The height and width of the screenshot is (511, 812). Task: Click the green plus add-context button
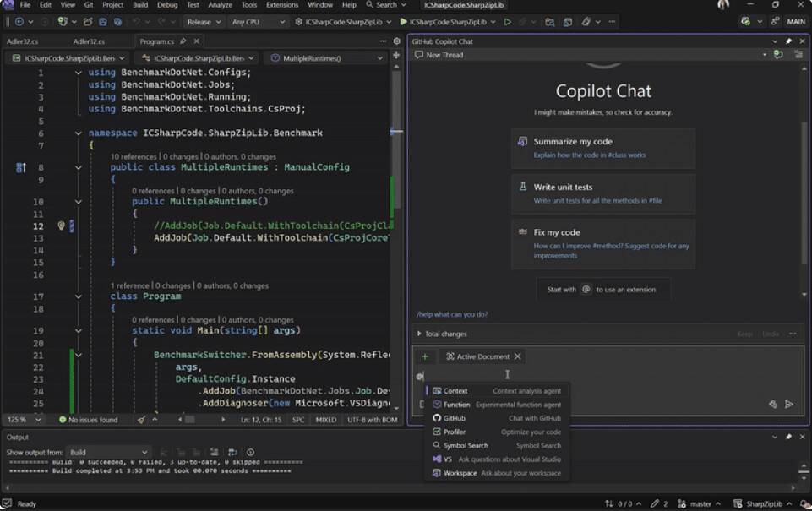tap(425, 356)
